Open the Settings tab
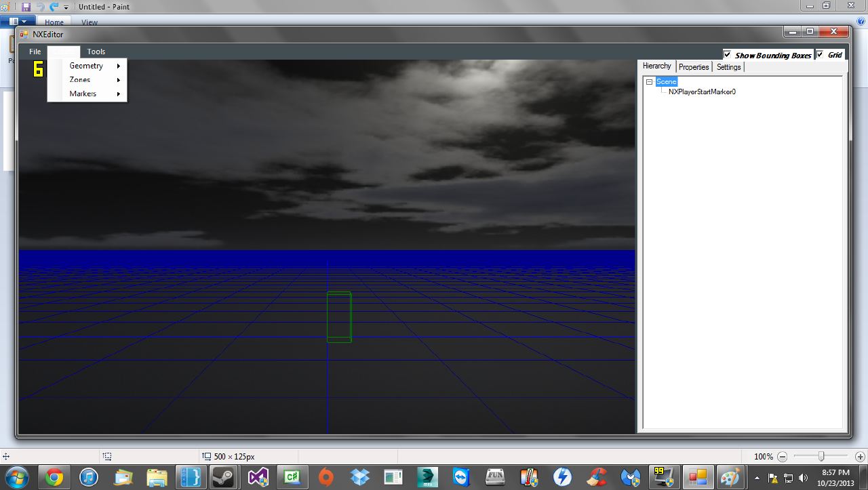The image size is (868, 490). click(729, 67)
